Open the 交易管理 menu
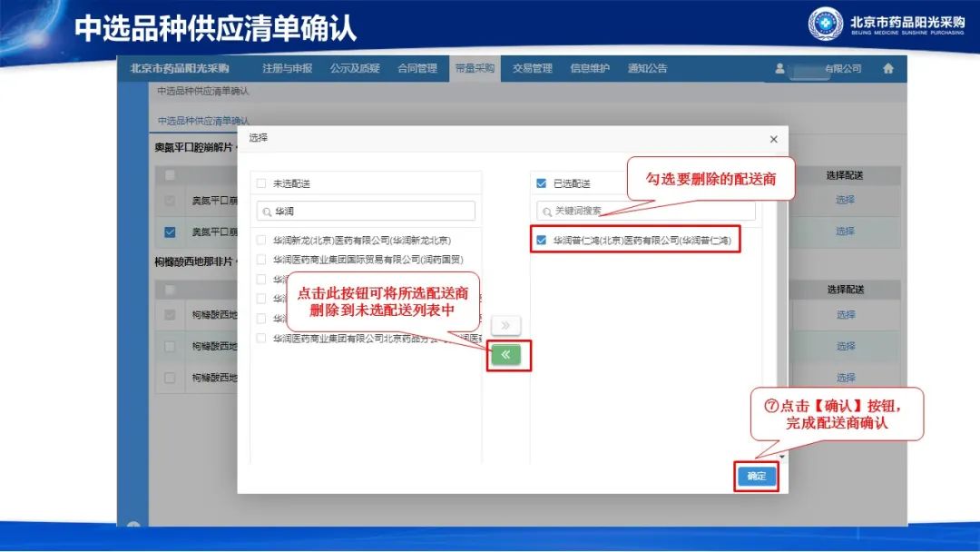 pos(532,69)
